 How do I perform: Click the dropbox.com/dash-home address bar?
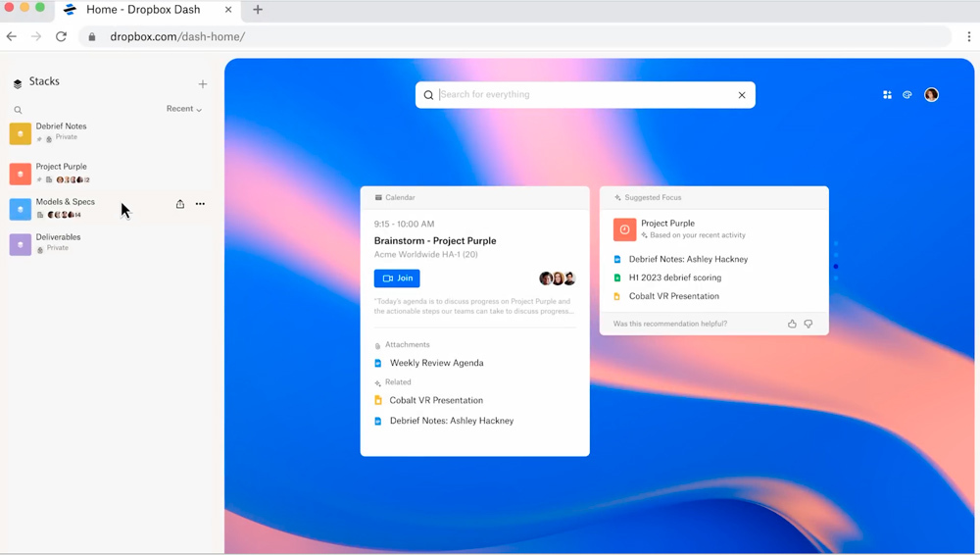(x=514, y=37)
